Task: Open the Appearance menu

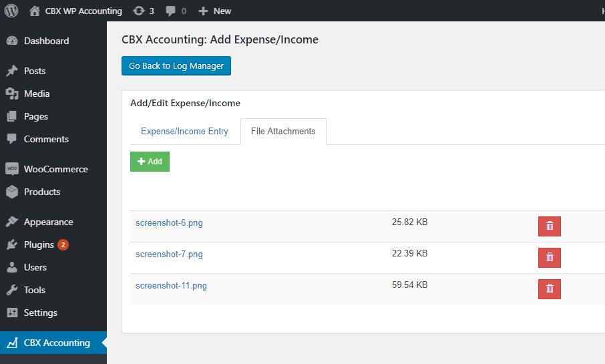Action: tap(49, 222)
